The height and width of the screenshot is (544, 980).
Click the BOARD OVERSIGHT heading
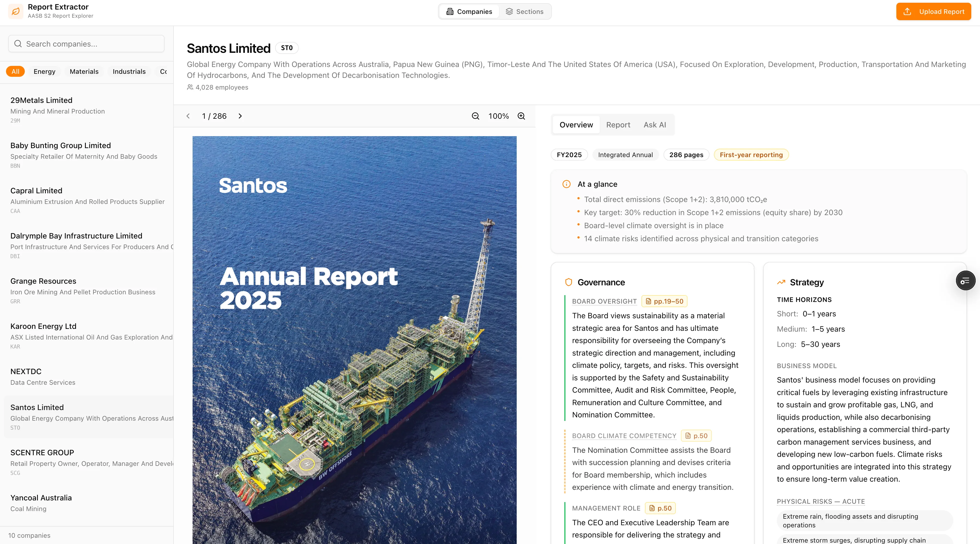tap(604, 301)
